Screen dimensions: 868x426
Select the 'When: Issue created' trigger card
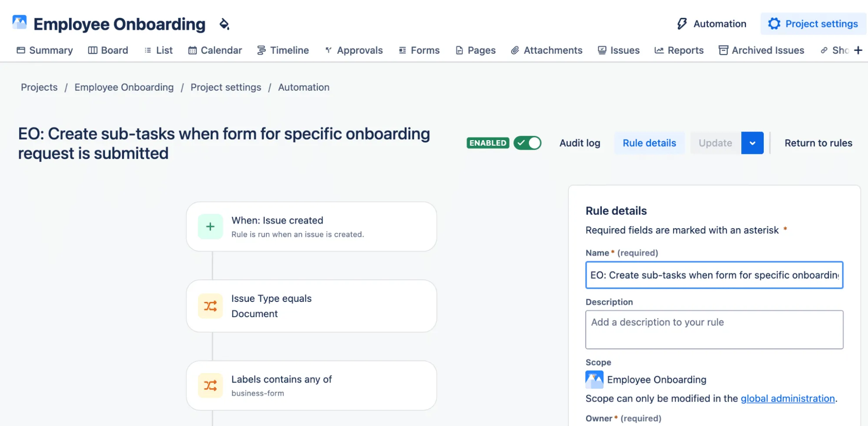point(311,226)
